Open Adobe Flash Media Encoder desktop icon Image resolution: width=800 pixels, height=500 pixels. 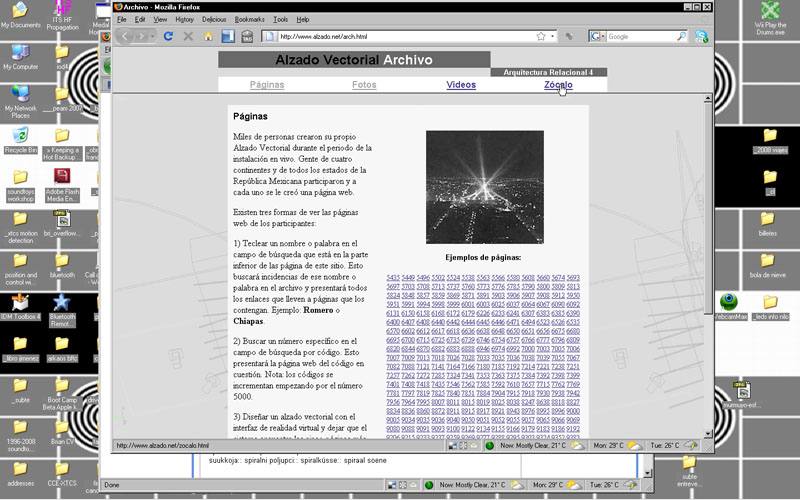coord(62,186)
